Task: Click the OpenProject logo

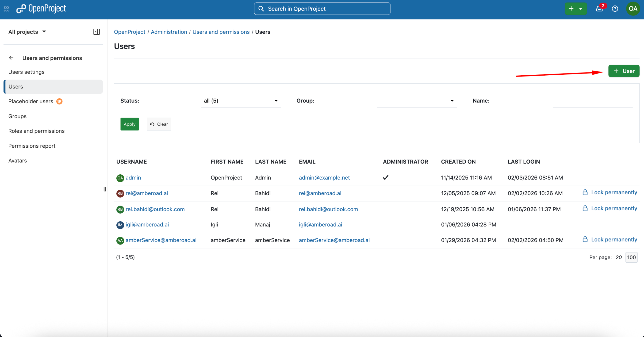Action: [41, 9]
